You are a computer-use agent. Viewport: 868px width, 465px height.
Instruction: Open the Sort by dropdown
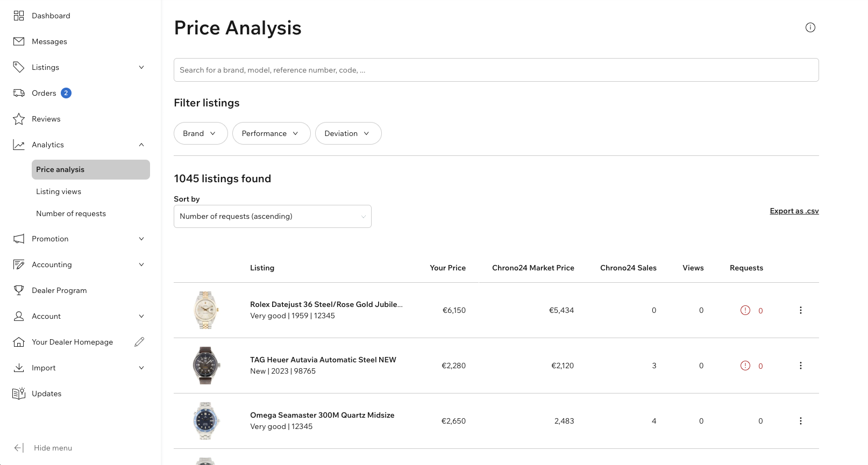[273, 216]
